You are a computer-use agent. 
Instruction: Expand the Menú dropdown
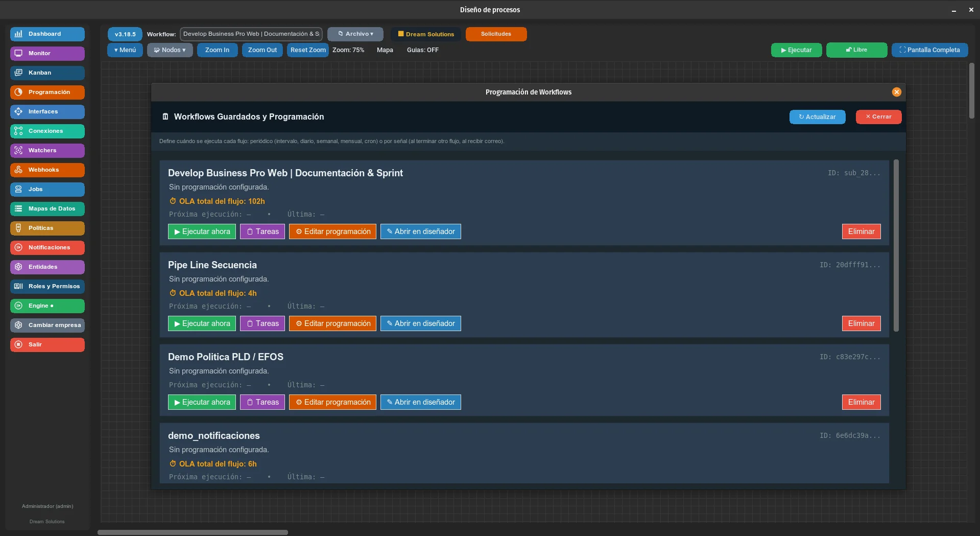tap(125, 50)
